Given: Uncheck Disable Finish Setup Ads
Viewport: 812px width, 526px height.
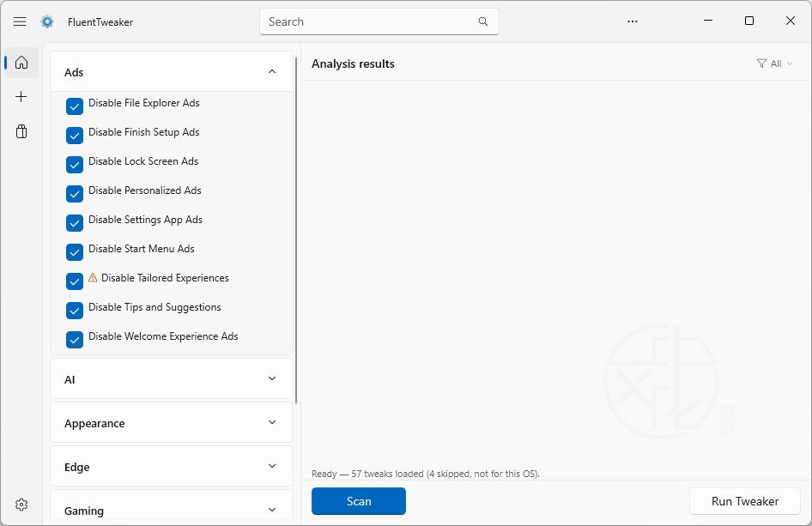Looking at the screenshot, I should (75, 135).
